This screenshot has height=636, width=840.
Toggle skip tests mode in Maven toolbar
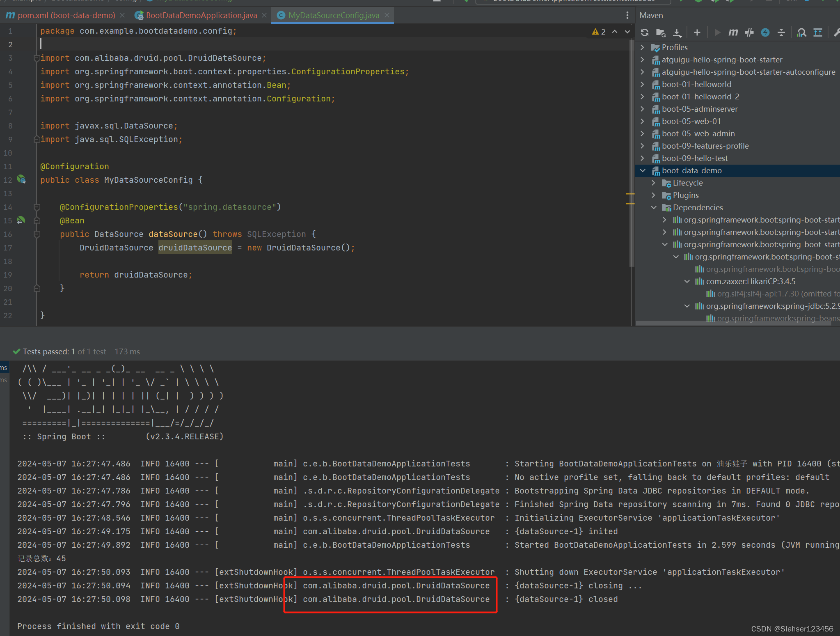point(749,32)
